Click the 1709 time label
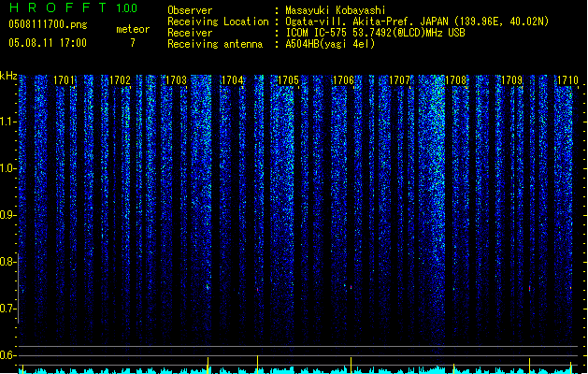The width and height of the screenshot is (588, 374). click(511, 80)
